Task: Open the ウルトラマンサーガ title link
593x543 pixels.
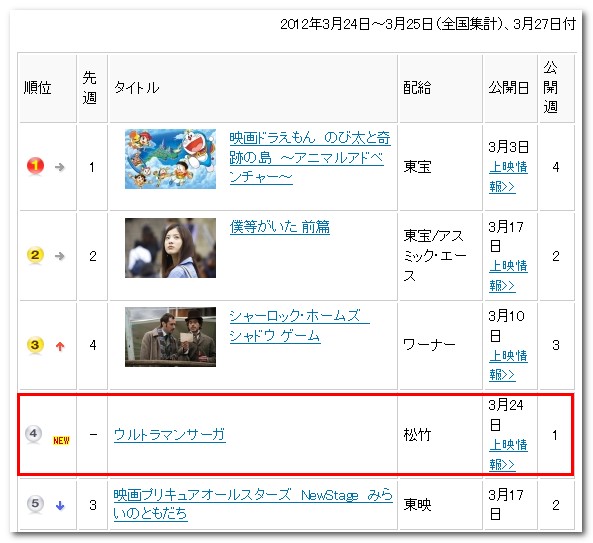Action: pos(169,434)
